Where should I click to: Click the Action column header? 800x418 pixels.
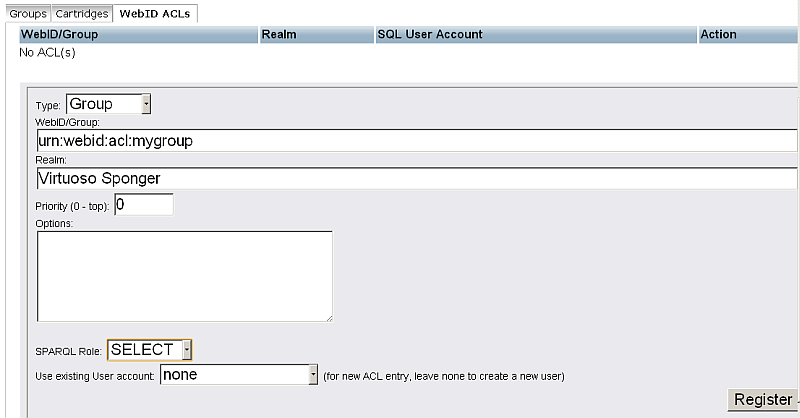(718, 34)
